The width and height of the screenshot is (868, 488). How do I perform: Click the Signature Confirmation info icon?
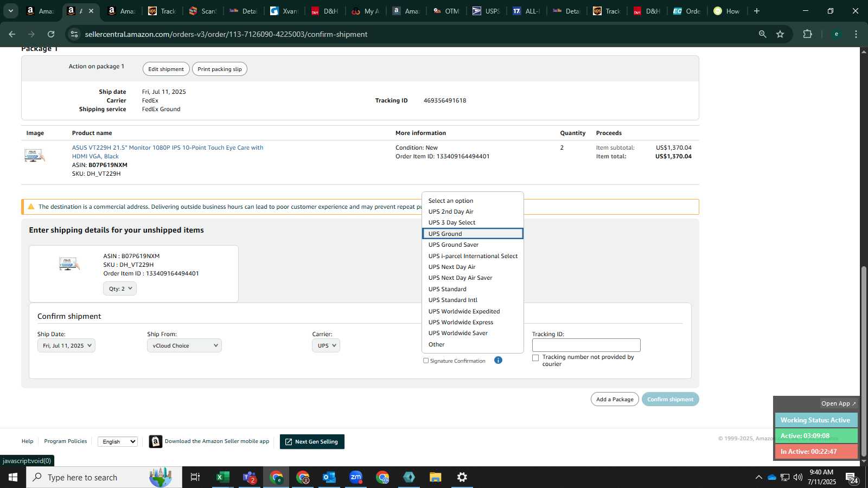(x=498, y=360)
